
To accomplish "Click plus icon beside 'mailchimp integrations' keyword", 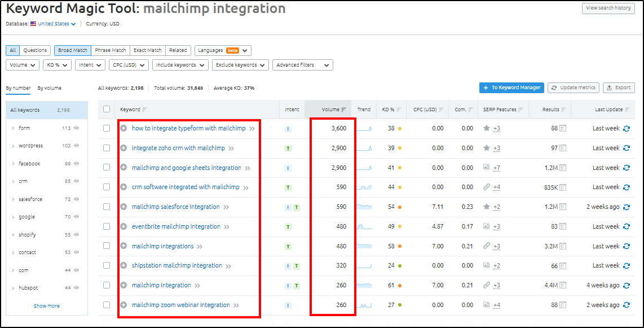I will tap(123, 247).
